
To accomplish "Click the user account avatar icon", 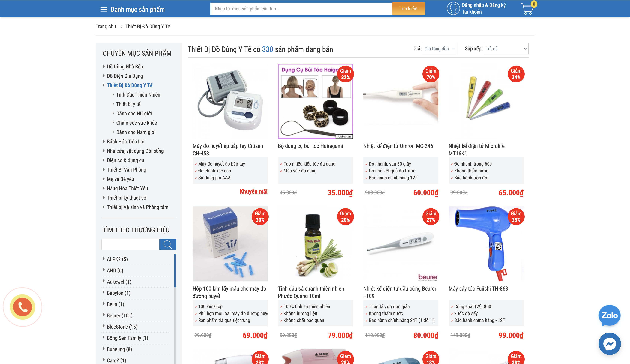I will coord(453,8).
